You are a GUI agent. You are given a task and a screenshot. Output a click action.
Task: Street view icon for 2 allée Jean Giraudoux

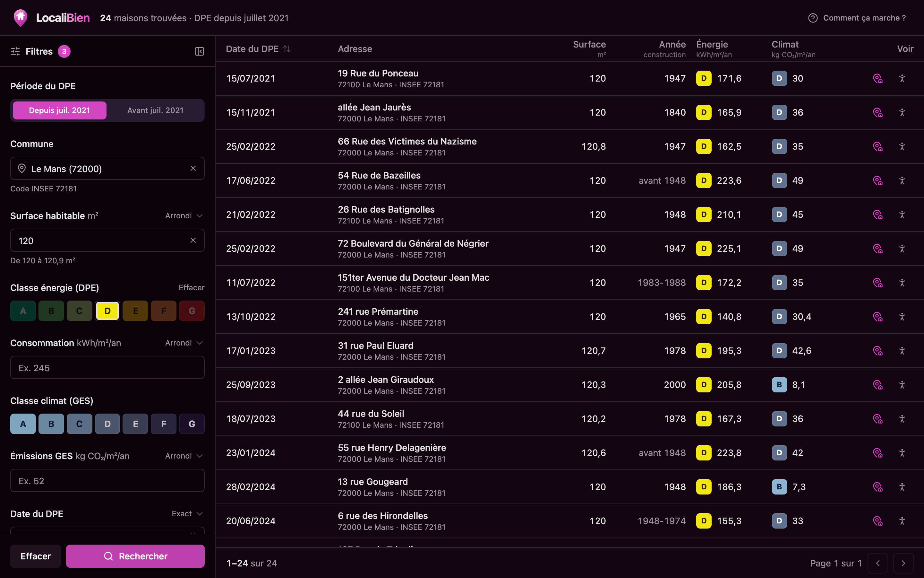pyautogui.click(x=902, y=385)
